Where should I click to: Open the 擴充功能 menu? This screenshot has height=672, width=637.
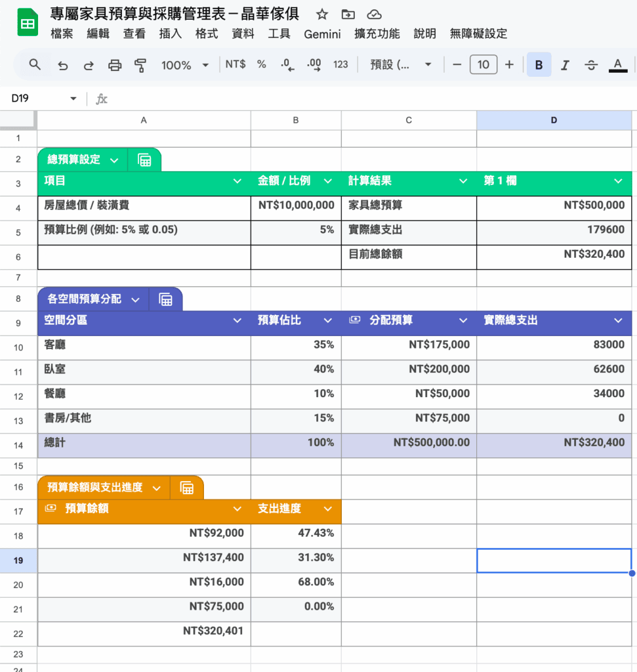point(377,34)
